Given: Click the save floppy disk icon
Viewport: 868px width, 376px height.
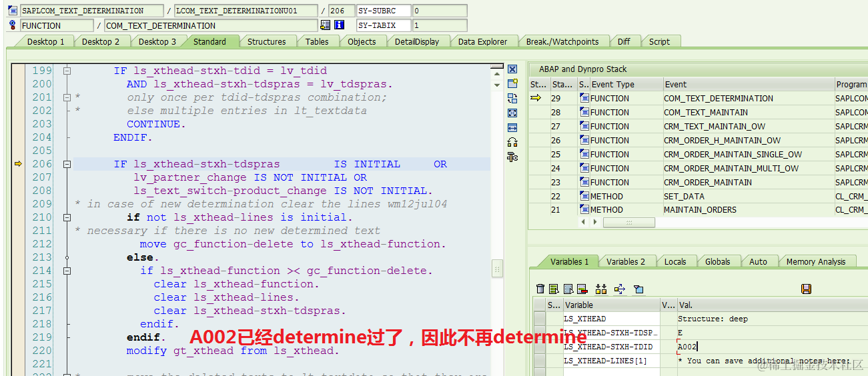Looking at the screenshot, I should [x=806, y=289].
